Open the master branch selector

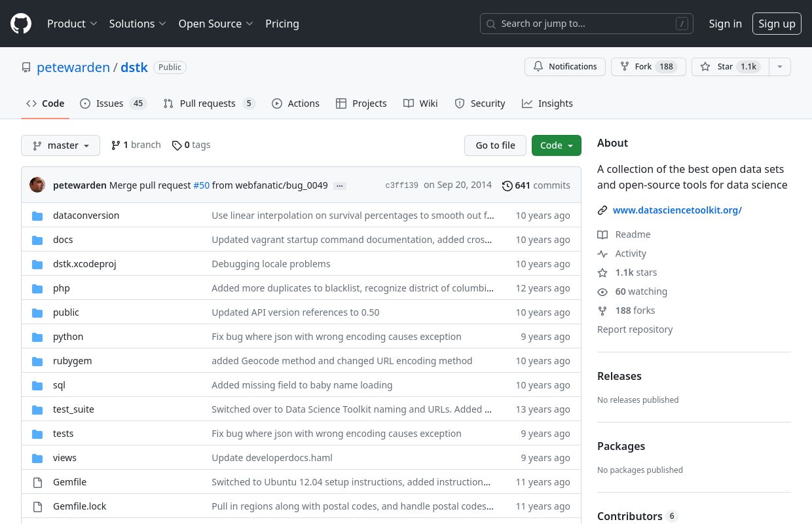60,145
